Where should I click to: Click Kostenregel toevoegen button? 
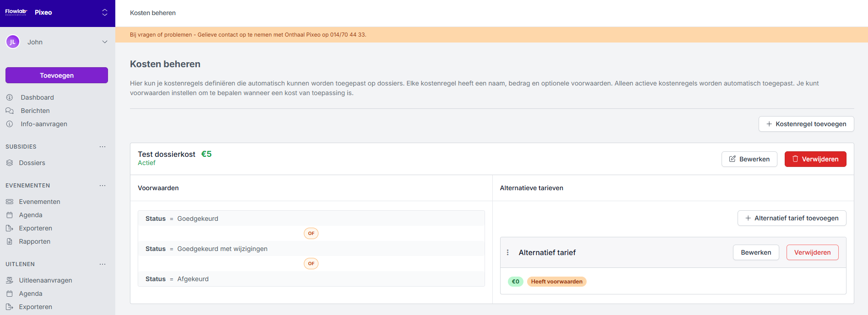click(x=806, y=124)
